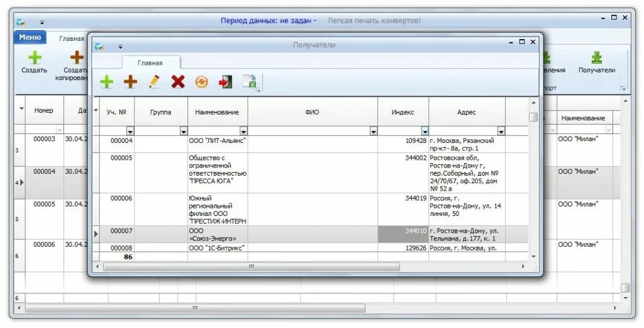
Task: Click the main window Получатели import icon
Action: coord(596,57)
